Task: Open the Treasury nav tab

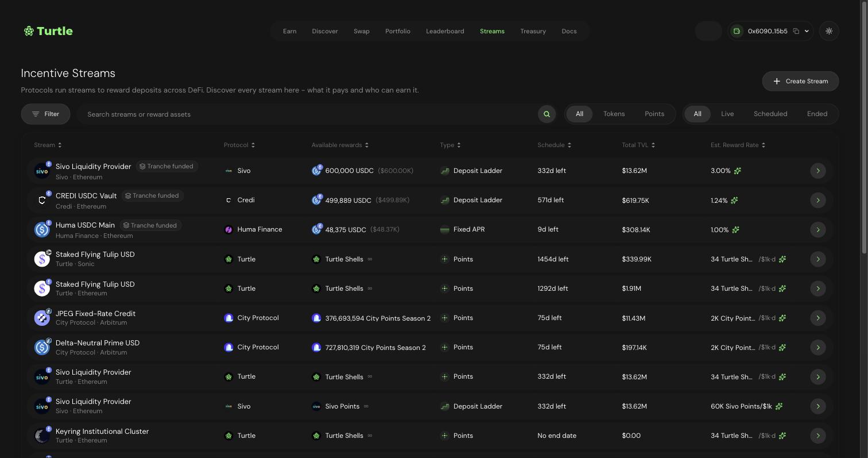Action: coord(533,31)
